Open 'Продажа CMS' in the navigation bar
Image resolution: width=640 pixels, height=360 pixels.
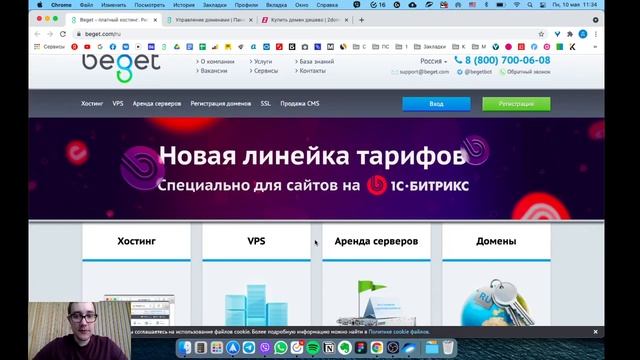300,104
